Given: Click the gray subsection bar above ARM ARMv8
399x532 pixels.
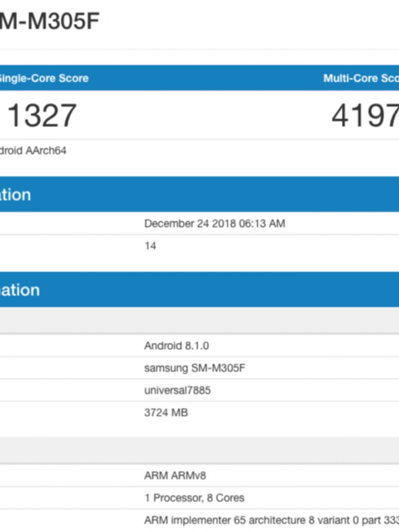Looking at the screenshot, I should pos(199,449).
